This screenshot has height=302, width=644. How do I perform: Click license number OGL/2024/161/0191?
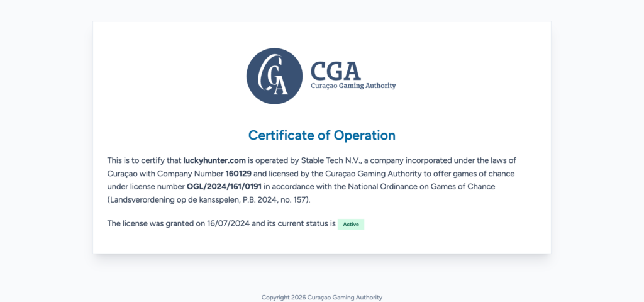225,186
